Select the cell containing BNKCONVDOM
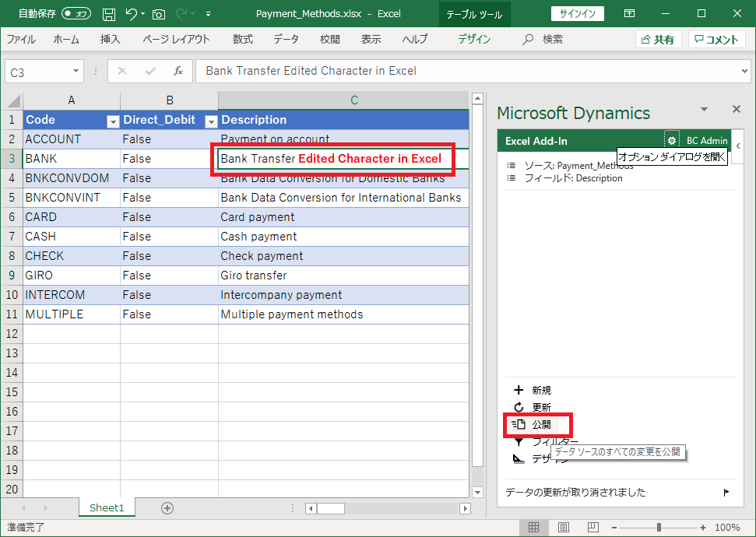The image size is (756, 537). [72, 178]
